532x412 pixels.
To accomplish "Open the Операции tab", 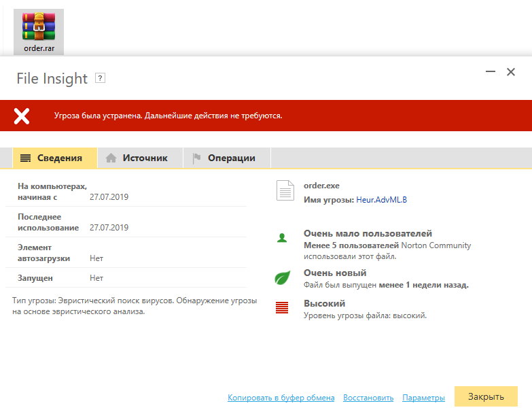I will coord(227,158).
